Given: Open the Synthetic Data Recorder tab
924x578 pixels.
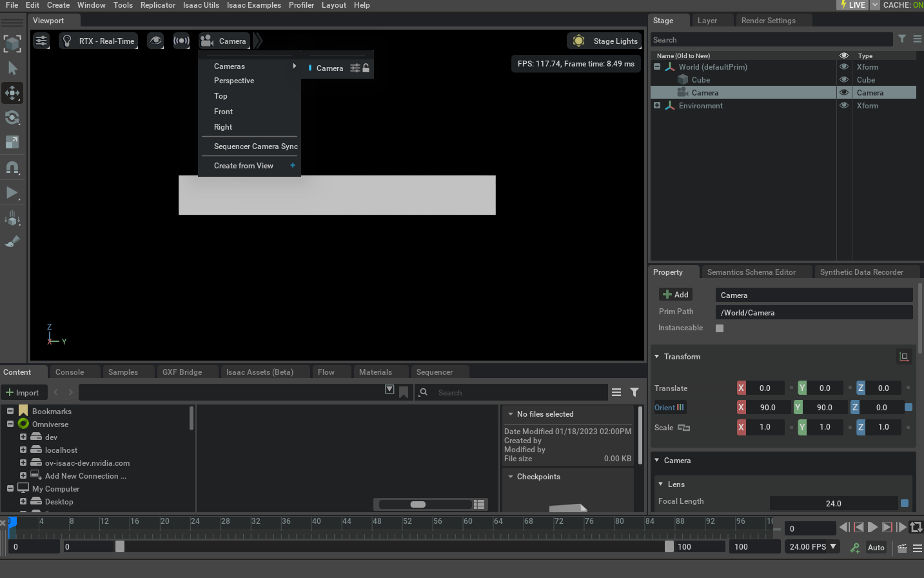Looking at the screenshot, I should coord(861,272).
